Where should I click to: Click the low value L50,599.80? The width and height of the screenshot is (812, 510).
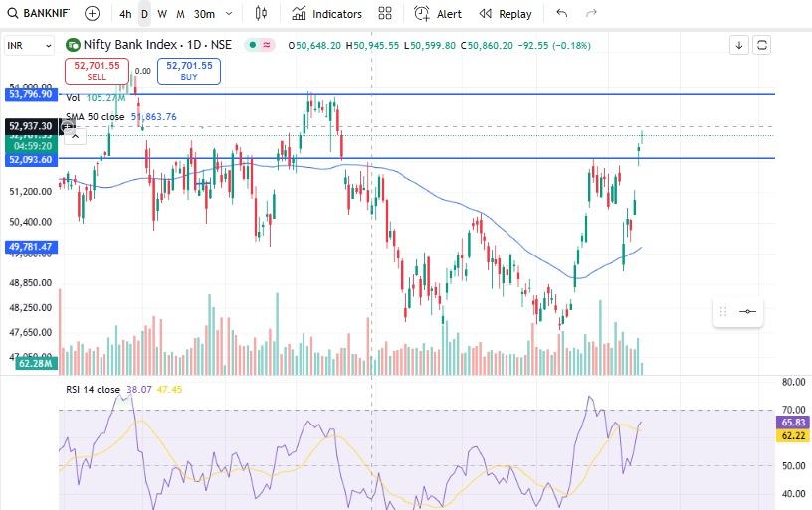430,46
